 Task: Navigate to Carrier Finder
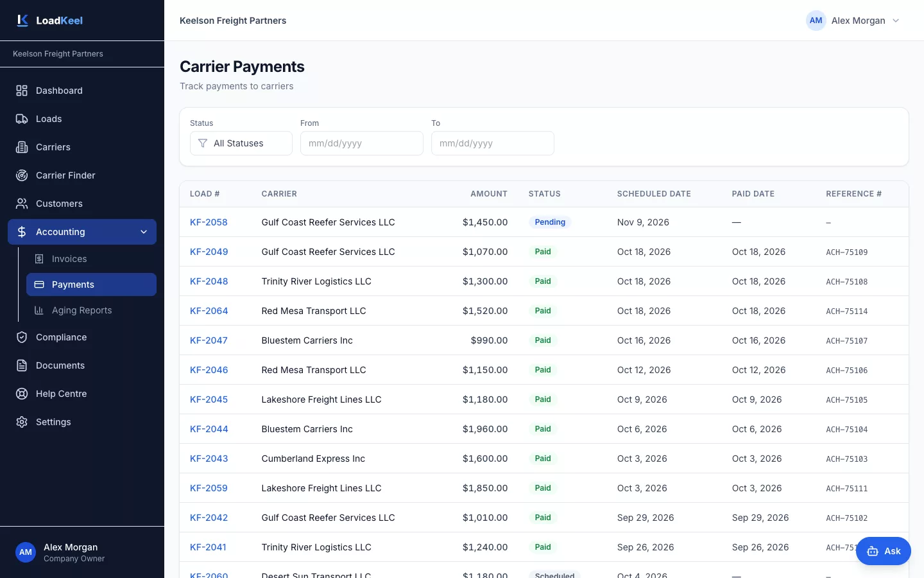point(82,175)
